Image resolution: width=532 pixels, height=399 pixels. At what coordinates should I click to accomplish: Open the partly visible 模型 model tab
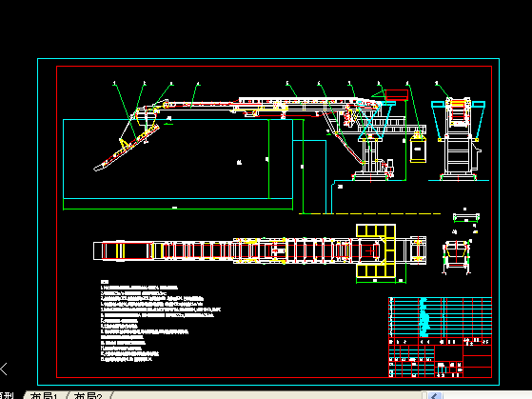8,395
